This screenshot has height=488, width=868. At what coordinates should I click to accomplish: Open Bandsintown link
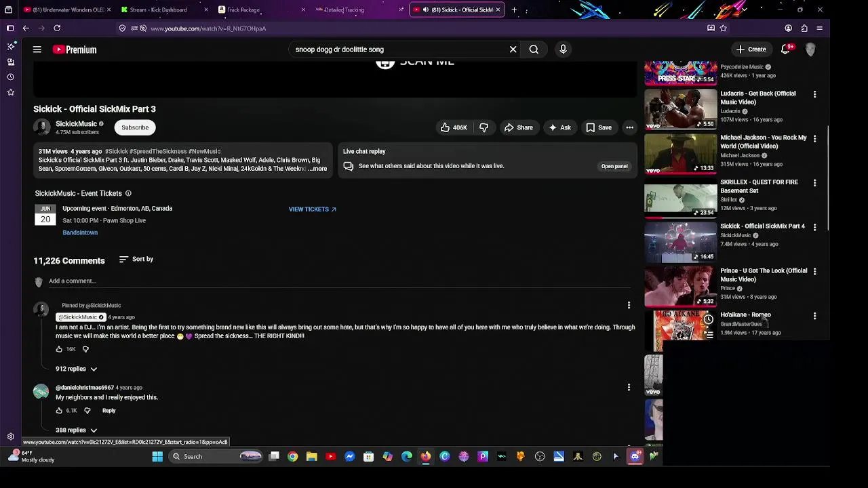pyautogui.click(x=80, y=232)
